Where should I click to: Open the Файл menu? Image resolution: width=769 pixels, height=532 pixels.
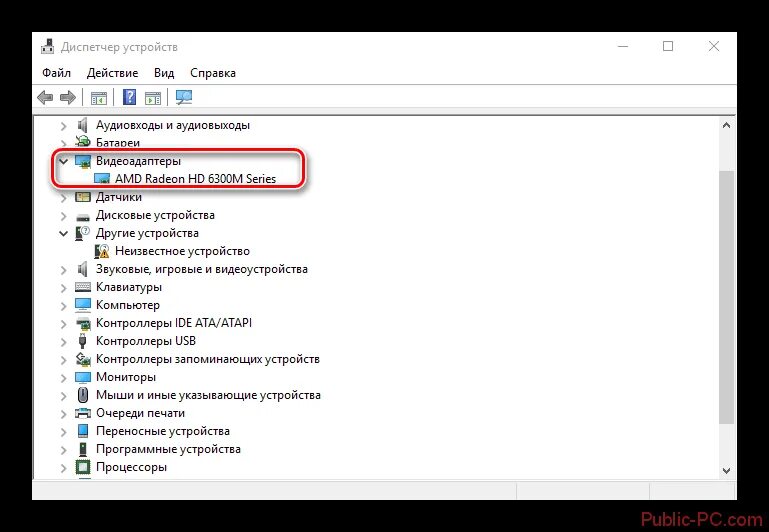point(56,73)
